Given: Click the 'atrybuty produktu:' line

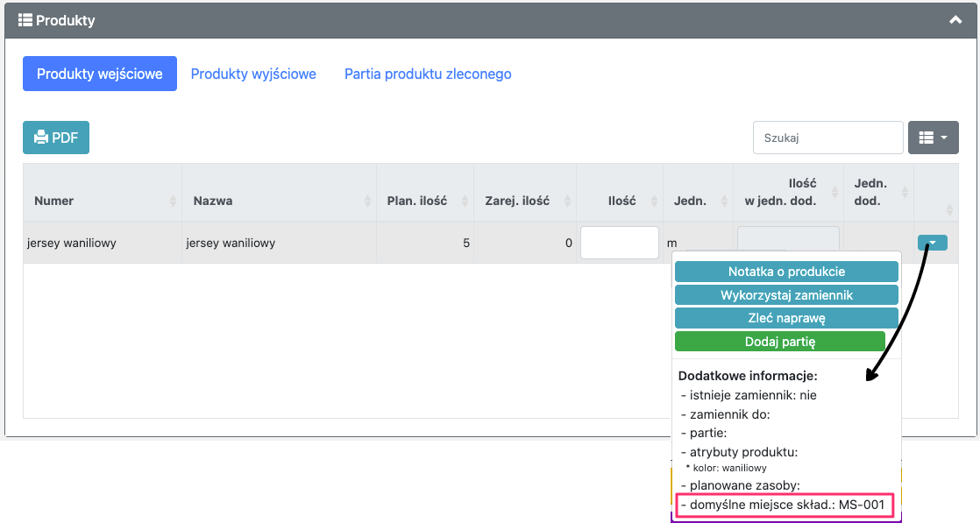Looking at the screenshot, I should (x=739, y=452).
